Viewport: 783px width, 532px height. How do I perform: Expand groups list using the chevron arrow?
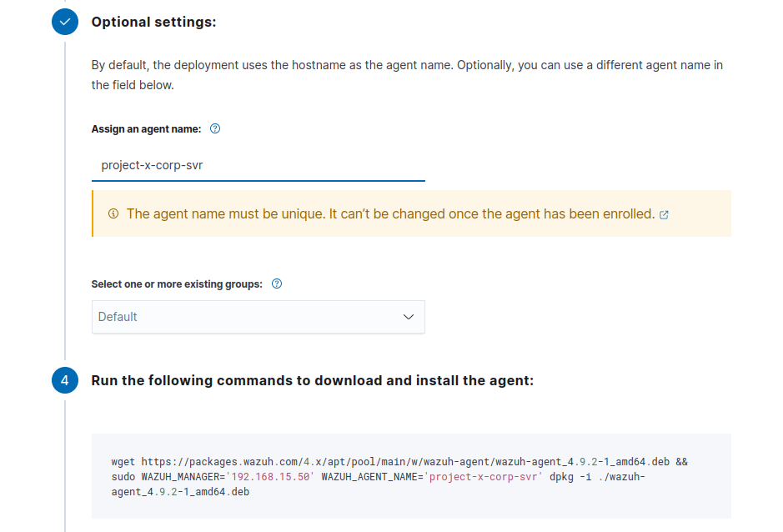point(408,317)
